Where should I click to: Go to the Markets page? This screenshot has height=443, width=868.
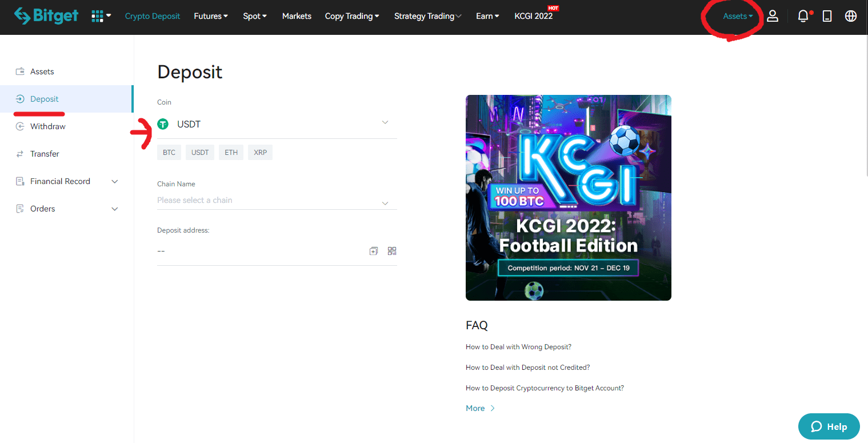pyautogui.click(x=297, y=16)
